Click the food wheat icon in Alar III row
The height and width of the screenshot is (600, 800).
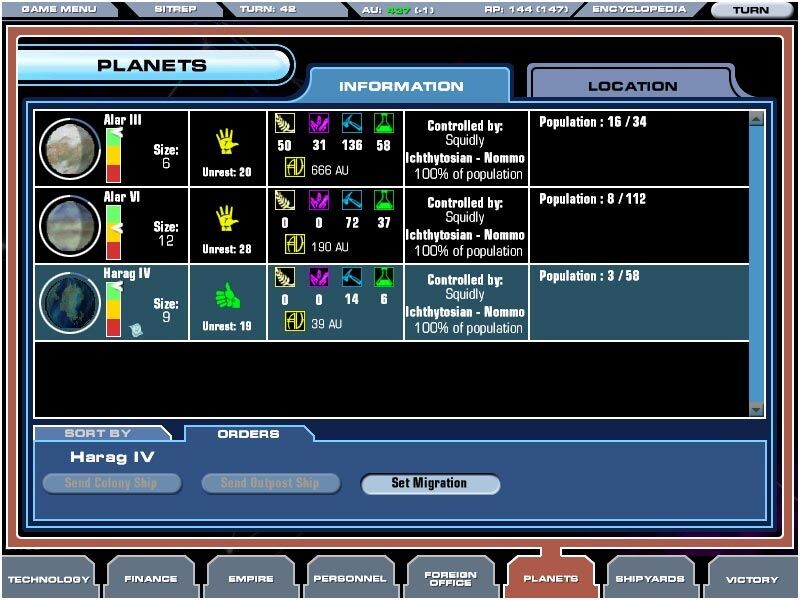(x=284, y=123)
